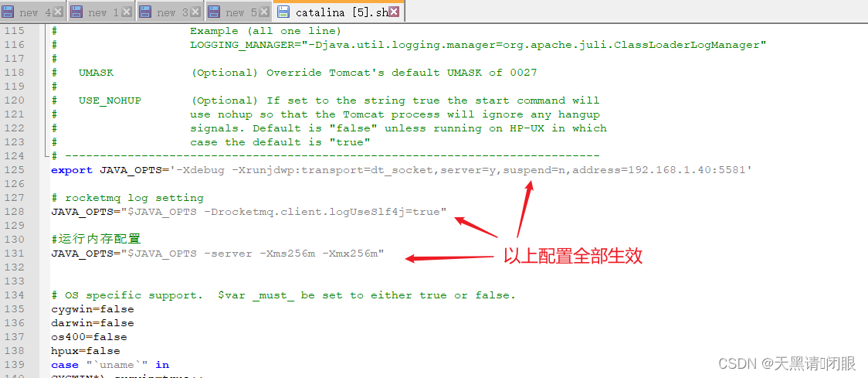Click the rocketmq logUseSlf4j JAVA_OPTS line

point(249,211)
